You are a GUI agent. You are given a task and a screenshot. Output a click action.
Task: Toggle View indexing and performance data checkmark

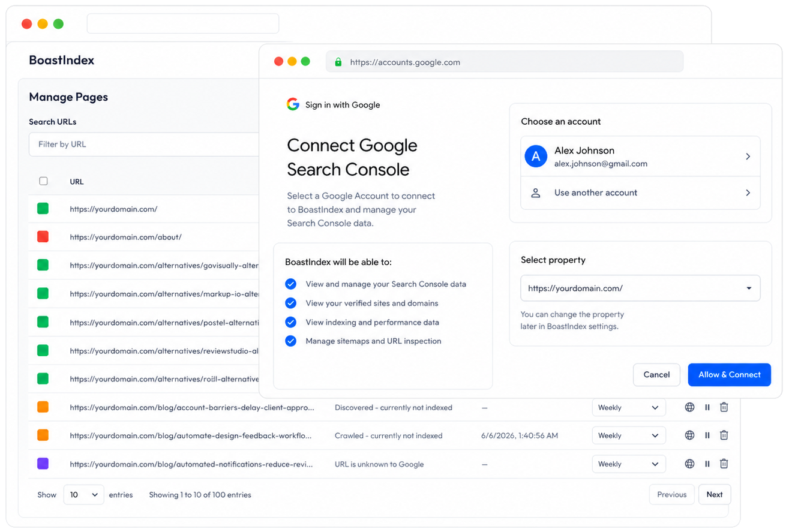[x=290, y=322]
